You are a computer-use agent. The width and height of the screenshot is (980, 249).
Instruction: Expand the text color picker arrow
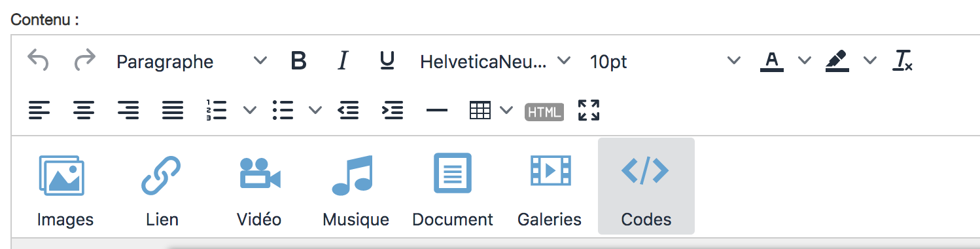[x=805, y=61]
